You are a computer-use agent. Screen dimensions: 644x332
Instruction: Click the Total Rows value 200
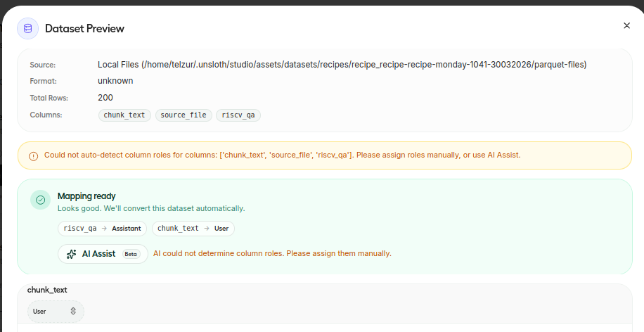[105, 98]
